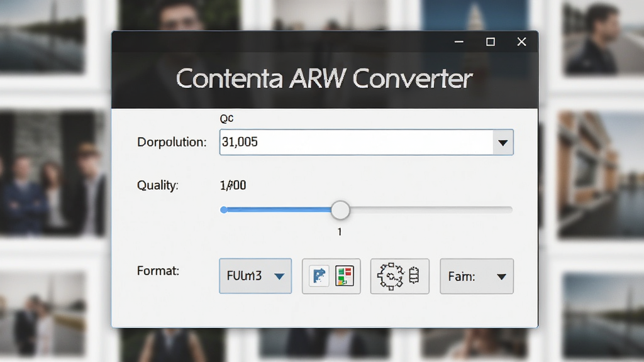
Task: Click the slider tick label 1
Action: point(340,233)
